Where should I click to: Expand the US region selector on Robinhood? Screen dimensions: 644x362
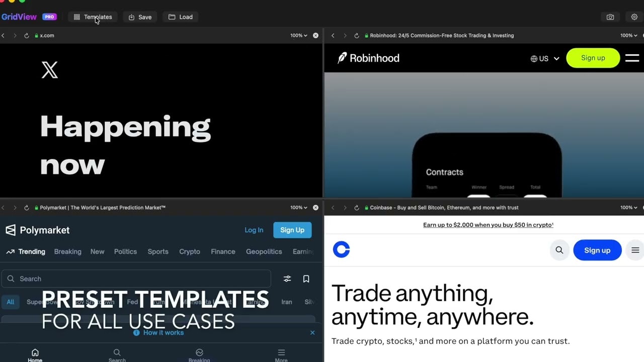(544, 58)
